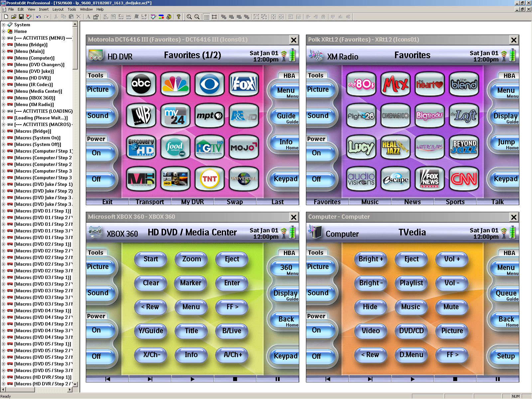Open a configuration file with the folder icon

(14, 17)
